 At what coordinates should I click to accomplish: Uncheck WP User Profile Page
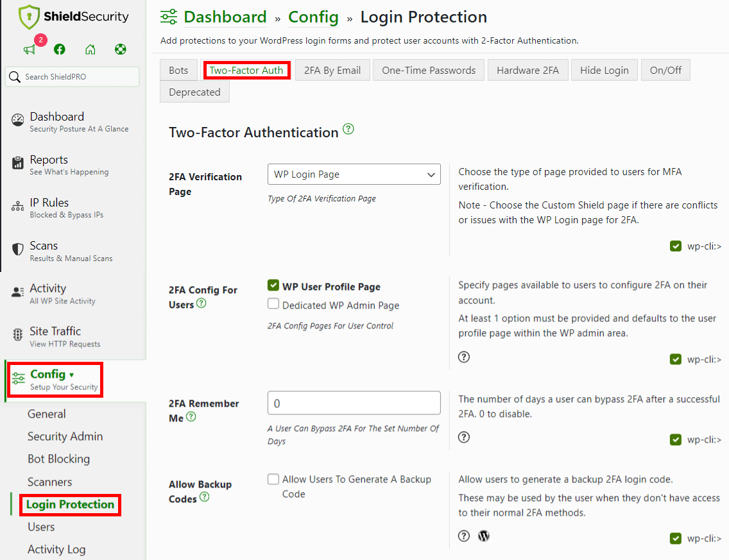coord(273,286)
